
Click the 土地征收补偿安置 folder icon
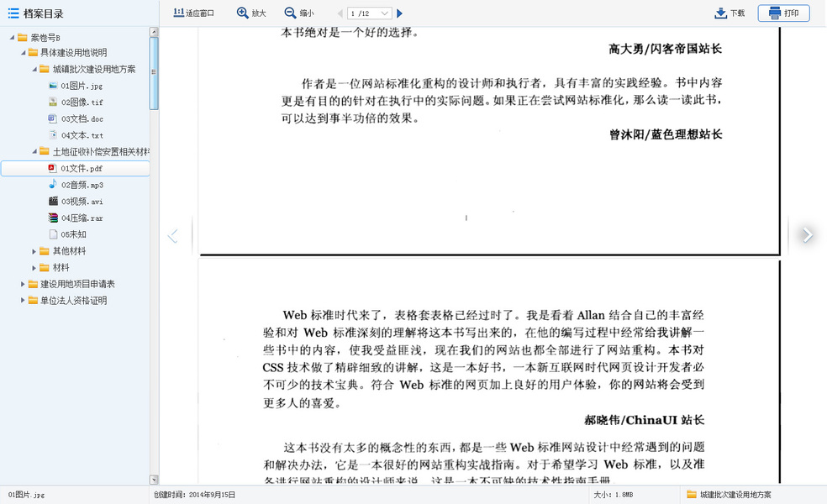45,151
